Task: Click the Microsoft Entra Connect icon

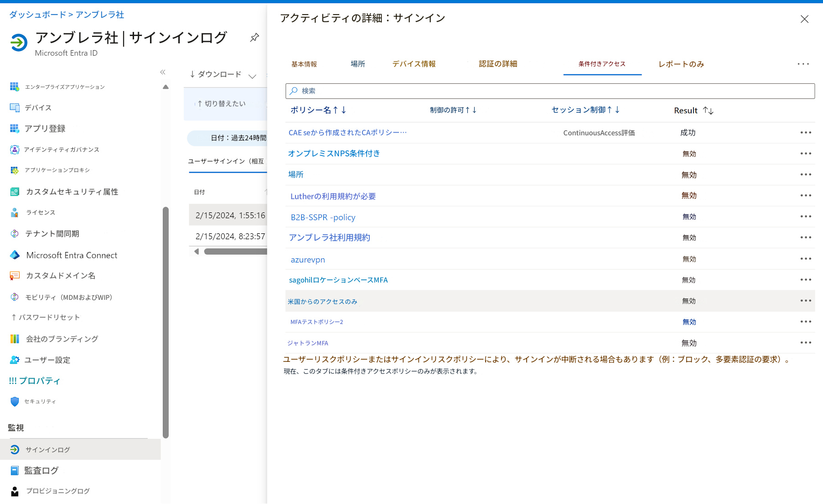Action: (15, 255)
